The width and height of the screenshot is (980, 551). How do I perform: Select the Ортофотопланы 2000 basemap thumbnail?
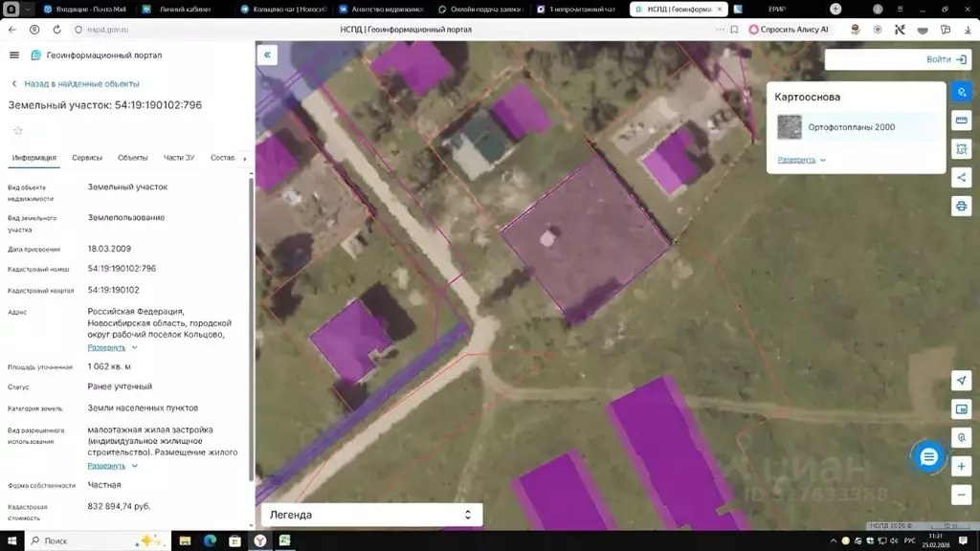pos(790,127)
